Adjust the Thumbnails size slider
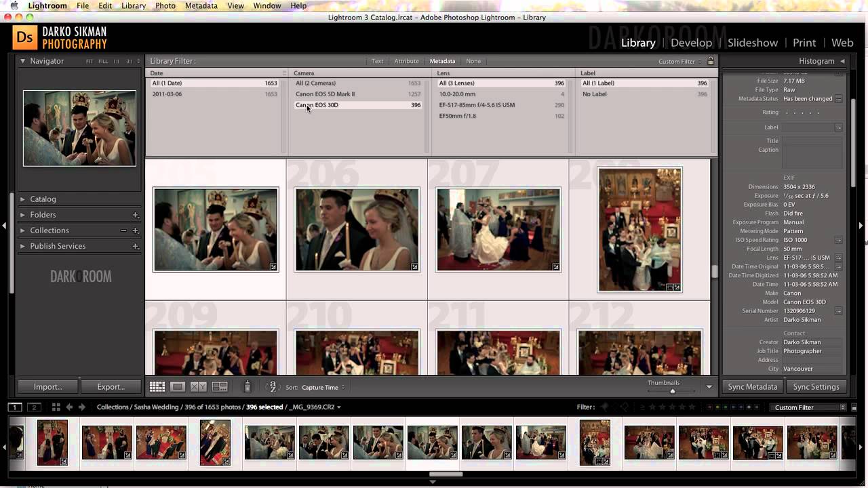This screenshot has width=868, height=488. coord(673,391)
